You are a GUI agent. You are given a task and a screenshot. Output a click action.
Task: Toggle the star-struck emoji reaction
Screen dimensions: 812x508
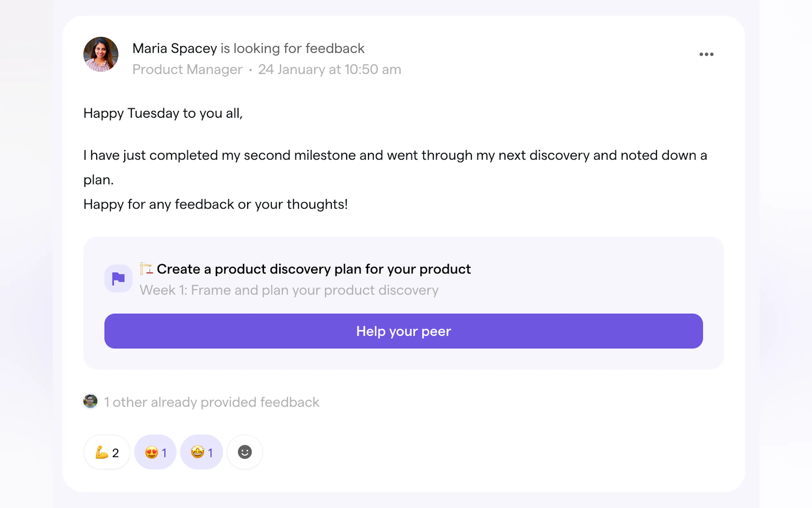coord(201,453)
